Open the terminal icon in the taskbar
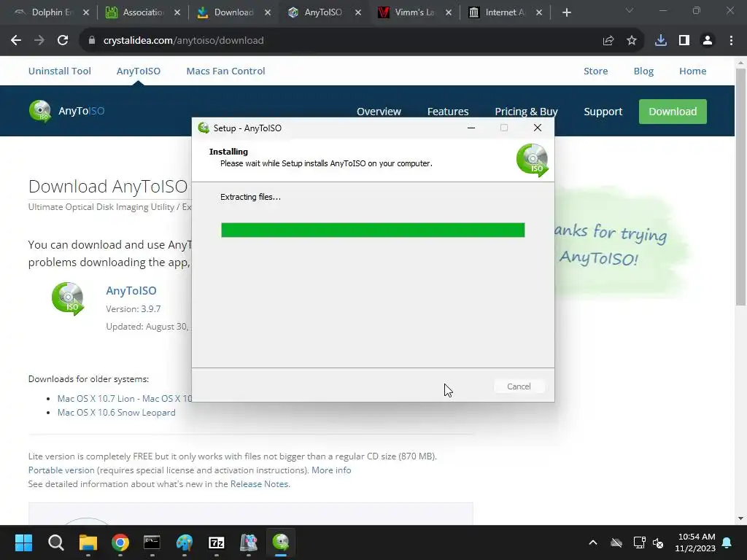The width and height of the screenshot is (747, 560). coord(152,542)
